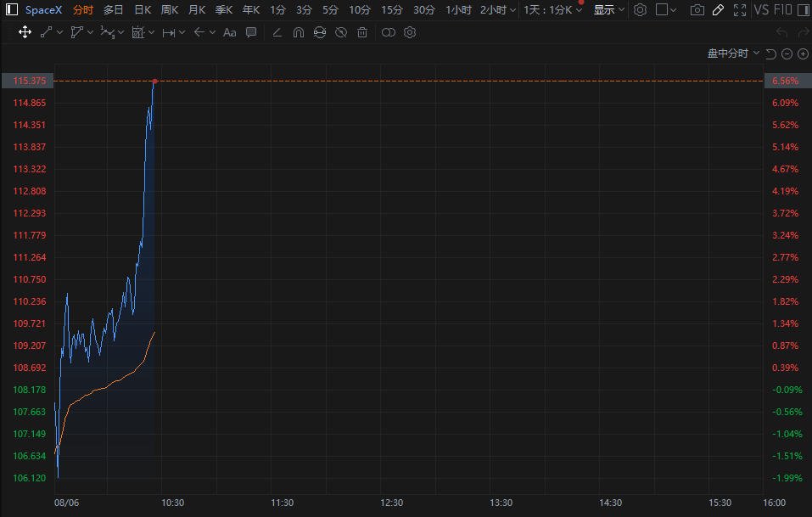Expand wave pattern tool dropdown arrow
Viewport: 812px width, 517px height.
(x=120, y=32)
